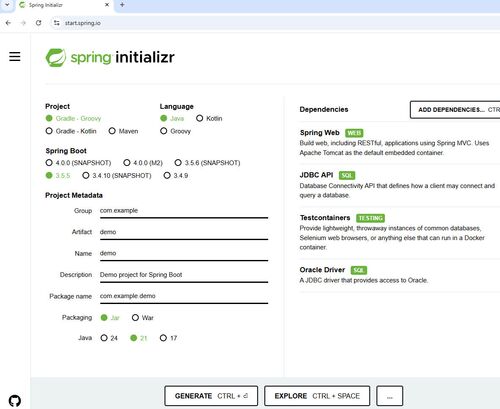Select Spring Boot 3.4.9
Viewport: 500px width, 409px height.
coord(176,175)
